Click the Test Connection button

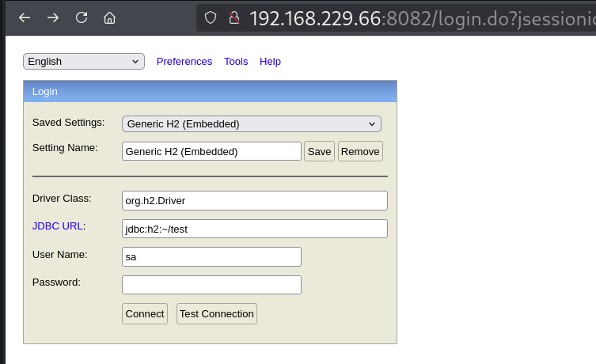[x=216, y=313]
